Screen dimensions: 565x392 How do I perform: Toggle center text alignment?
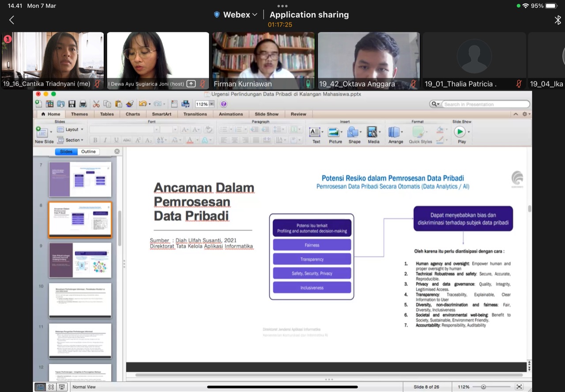pyautogui.click(x=234, y=140)
